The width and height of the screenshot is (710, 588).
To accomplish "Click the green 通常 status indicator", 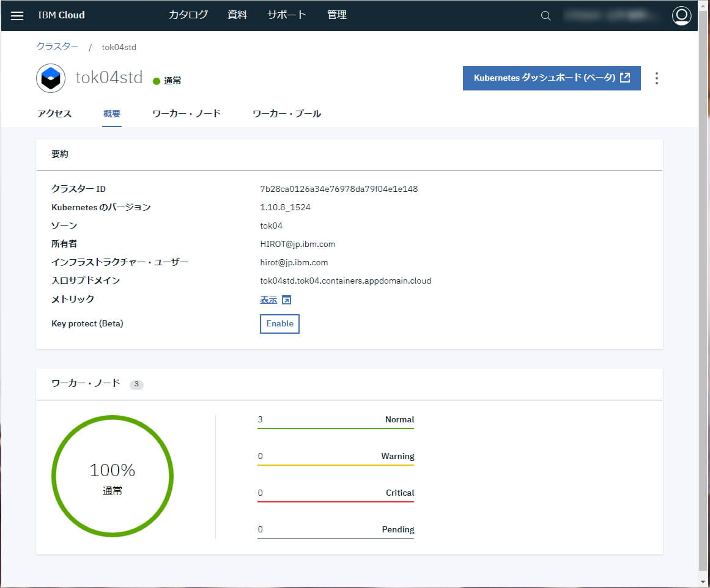I will [167, 81].
